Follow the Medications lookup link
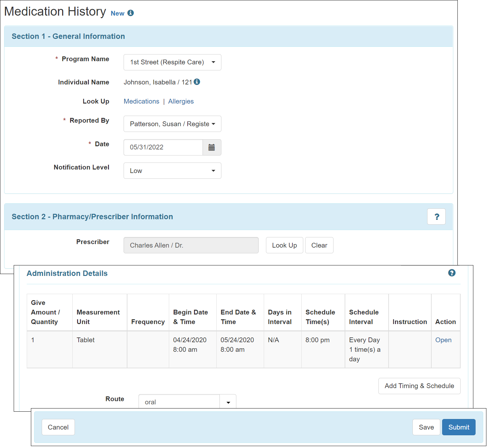Viewport: 488px width, 448px height. pyautogui.click(x=141, y=101)
